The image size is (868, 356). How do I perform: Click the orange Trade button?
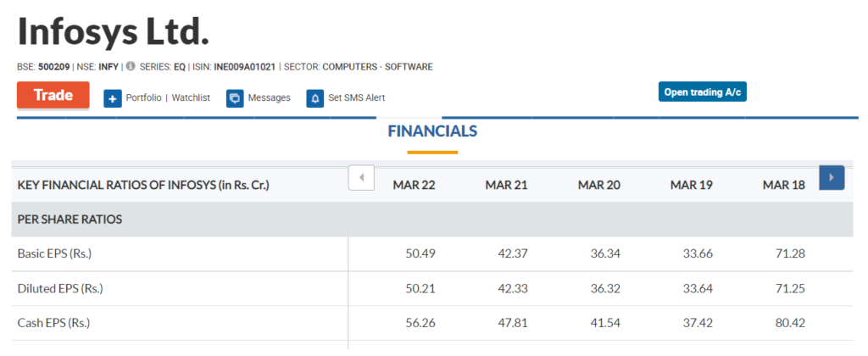(53, 95)
